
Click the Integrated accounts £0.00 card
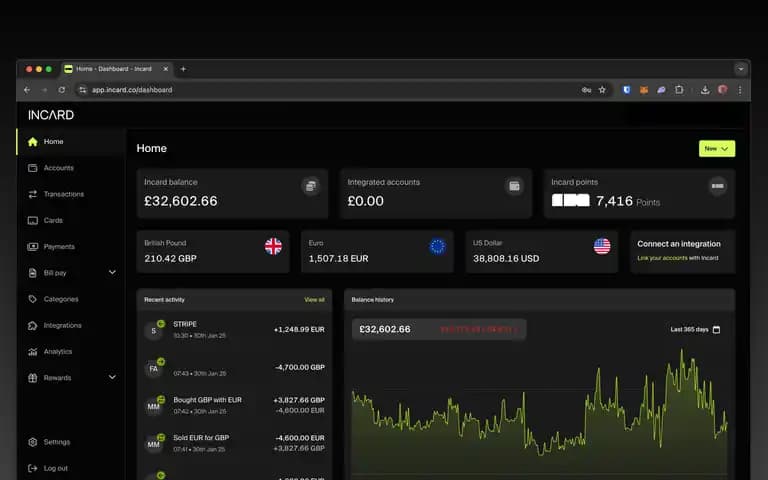pos(436,193)
